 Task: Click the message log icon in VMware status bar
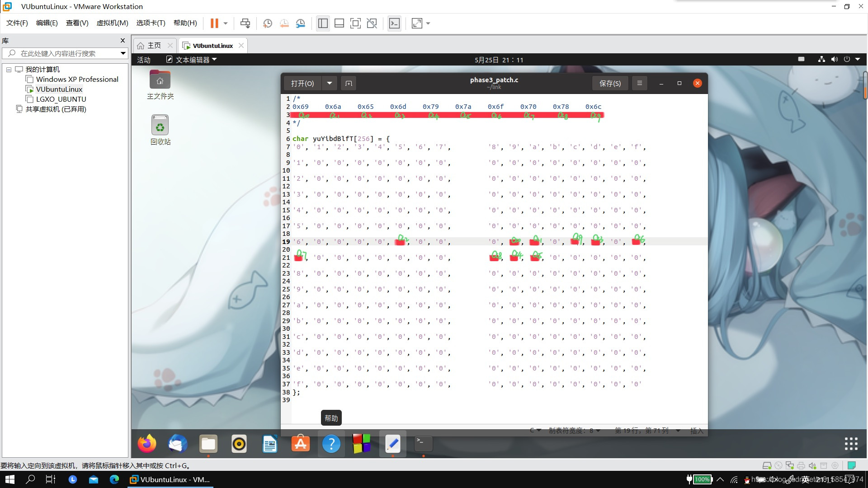tap(852, 465)
